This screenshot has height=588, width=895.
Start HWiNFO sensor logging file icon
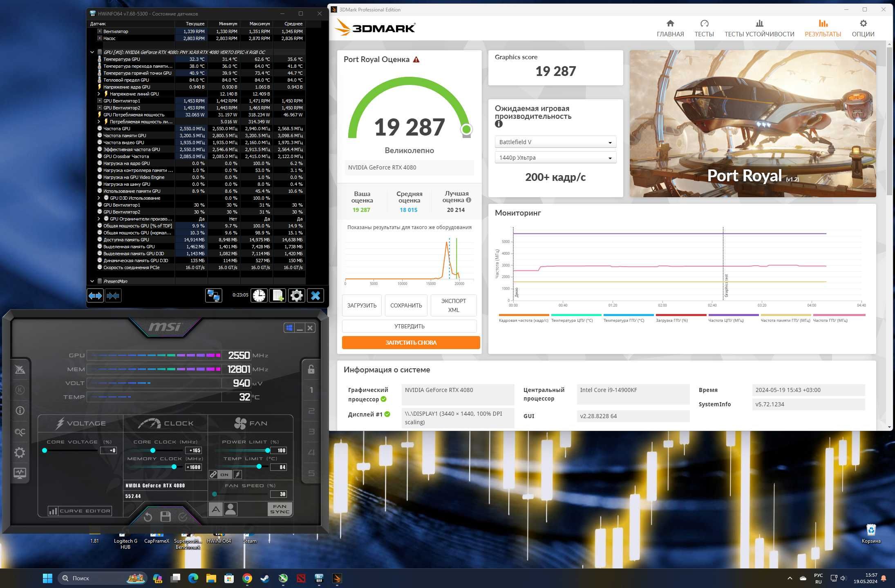coord(277,295)
